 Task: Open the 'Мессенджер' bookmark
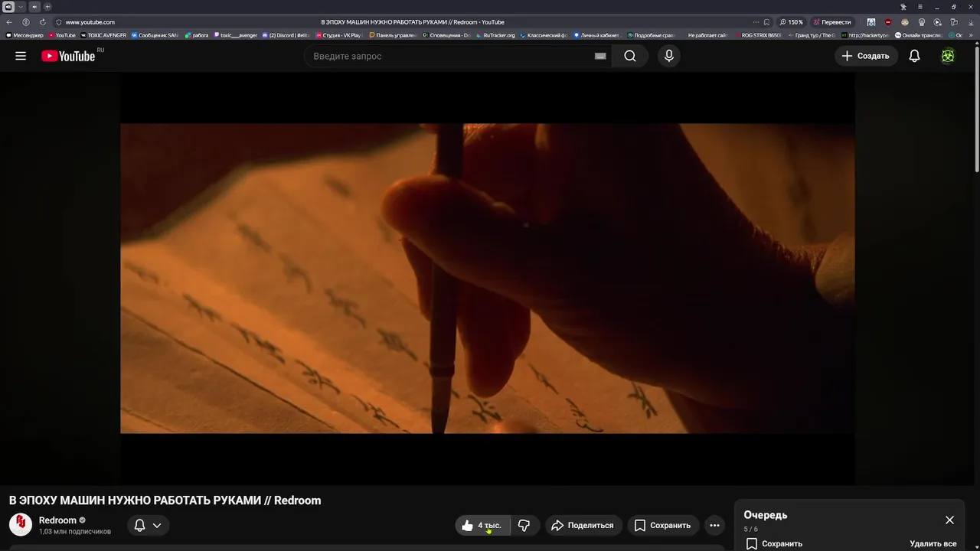pyautogui.click(x=24, y=35)
